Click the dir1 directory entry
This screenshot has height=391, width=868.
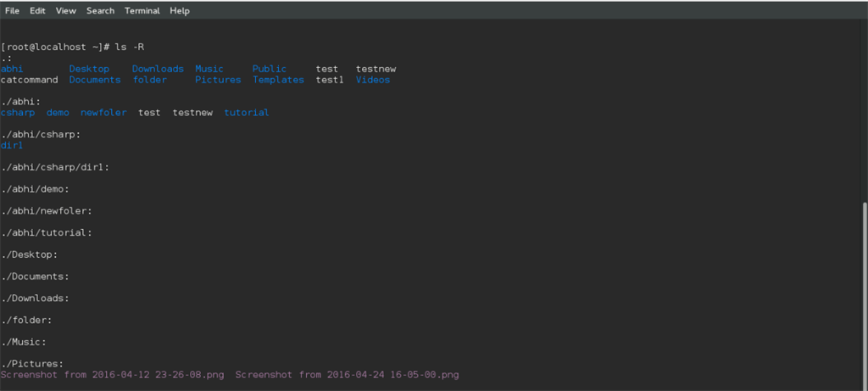click(12, 145)
